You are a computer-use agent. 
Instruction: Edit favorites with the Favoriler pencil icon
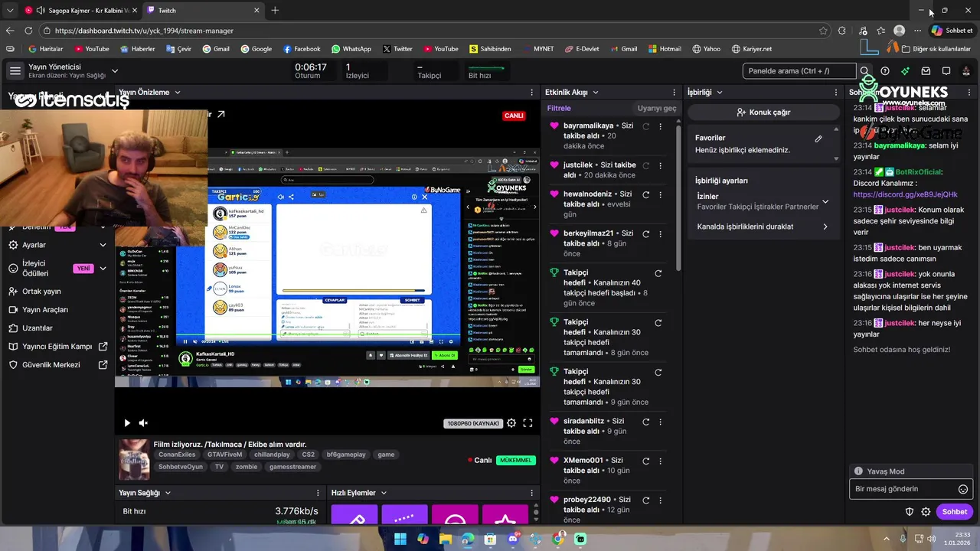pyautogui.click(x=818, y=139)
